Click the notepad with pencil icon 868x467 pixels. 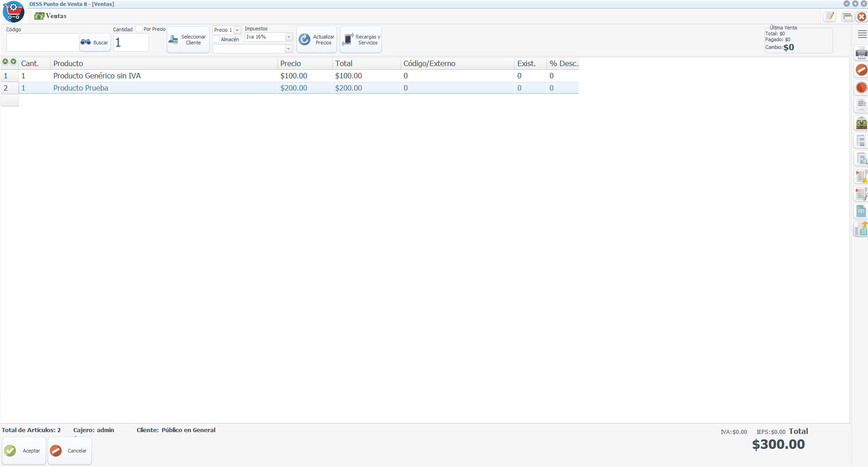(x=829, y=17)
